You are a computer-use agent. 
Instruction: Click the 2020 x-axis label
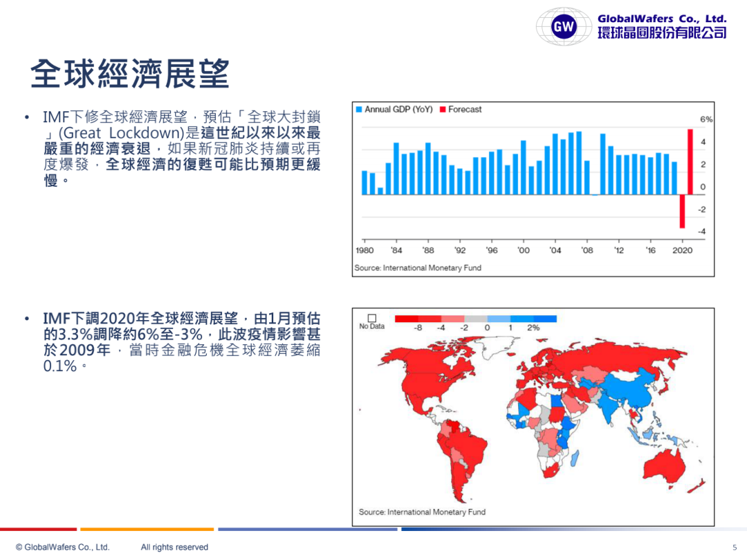(682, 250)
